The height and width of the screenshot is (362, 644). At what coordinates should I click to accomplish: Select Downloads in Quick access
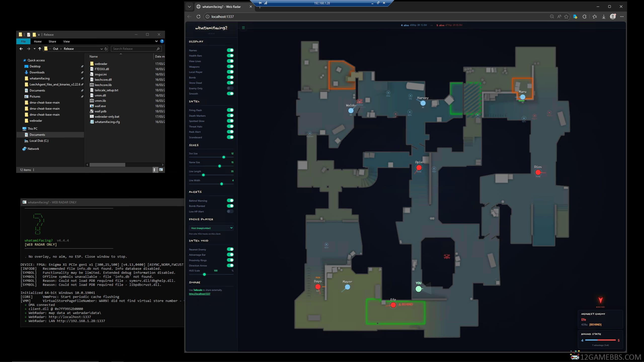tap(37, 72)
